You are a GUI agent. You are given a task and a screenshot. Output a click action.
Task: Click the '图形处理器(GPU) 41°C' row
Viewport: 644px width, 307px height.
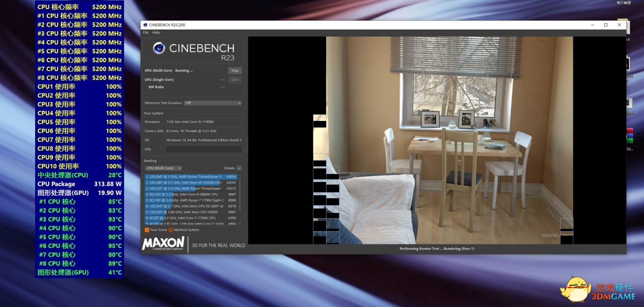[80, 272]
